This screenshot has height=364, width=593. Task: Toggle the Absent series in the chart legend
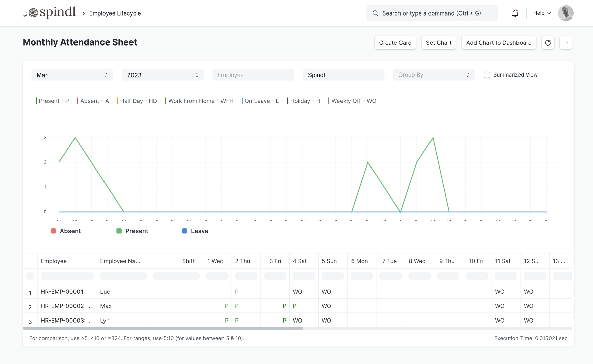pos(66,231)
